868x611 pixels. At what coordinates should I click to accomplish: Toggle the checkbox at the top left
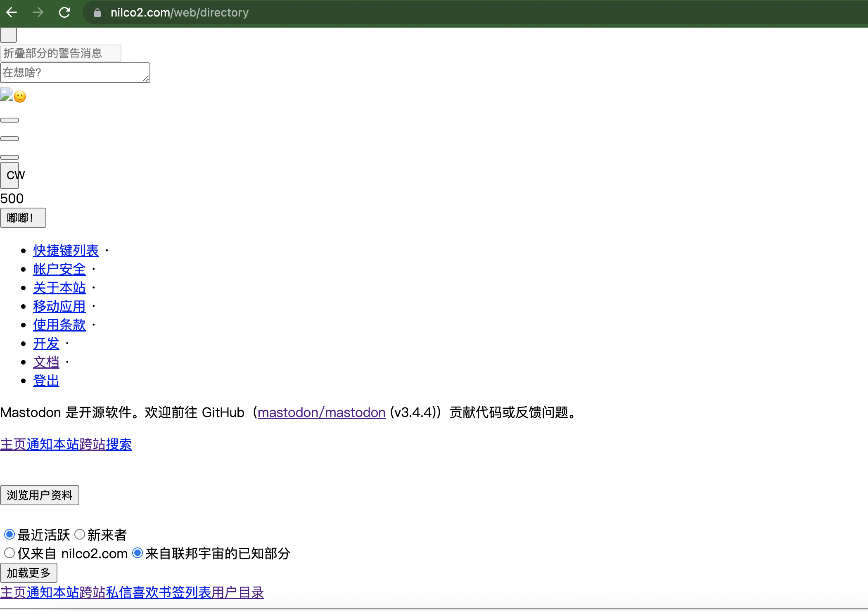pyautogui.click(x=8, y=35)
